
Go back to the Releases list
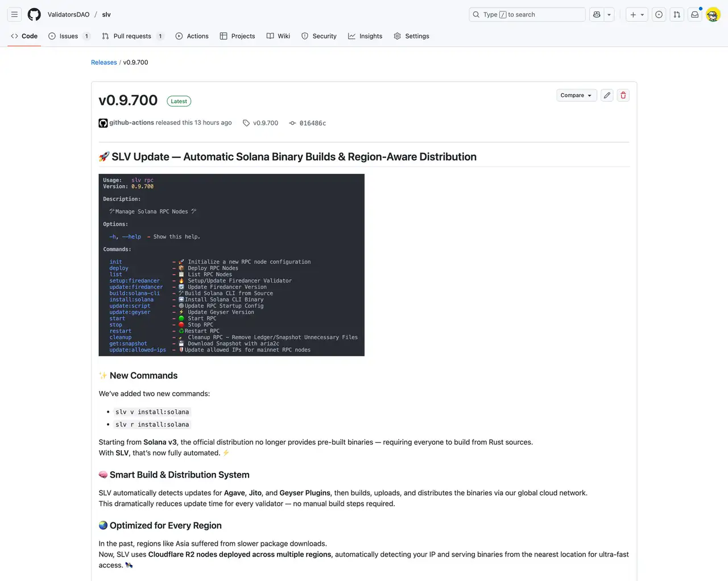[104, 62]
